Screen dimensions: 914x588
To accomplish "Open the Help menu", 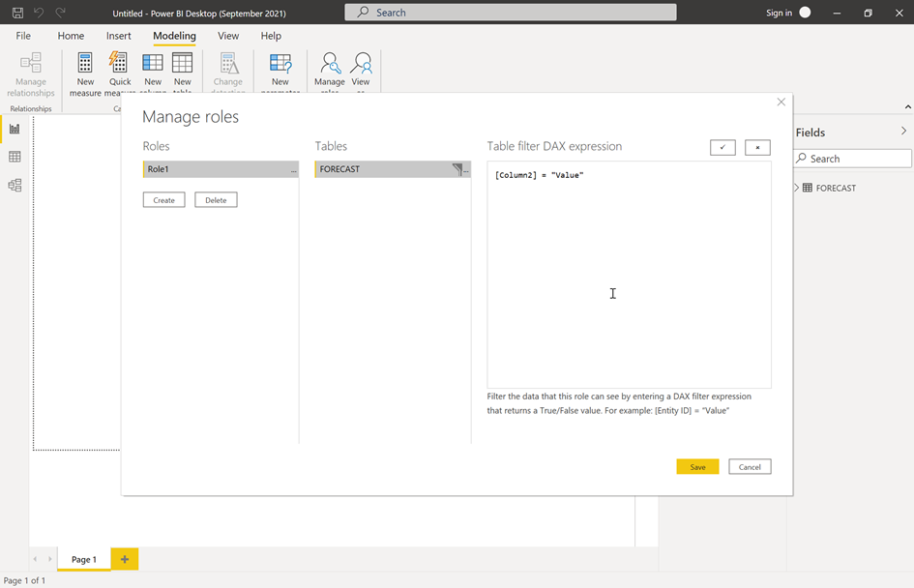I will (271, 36).
